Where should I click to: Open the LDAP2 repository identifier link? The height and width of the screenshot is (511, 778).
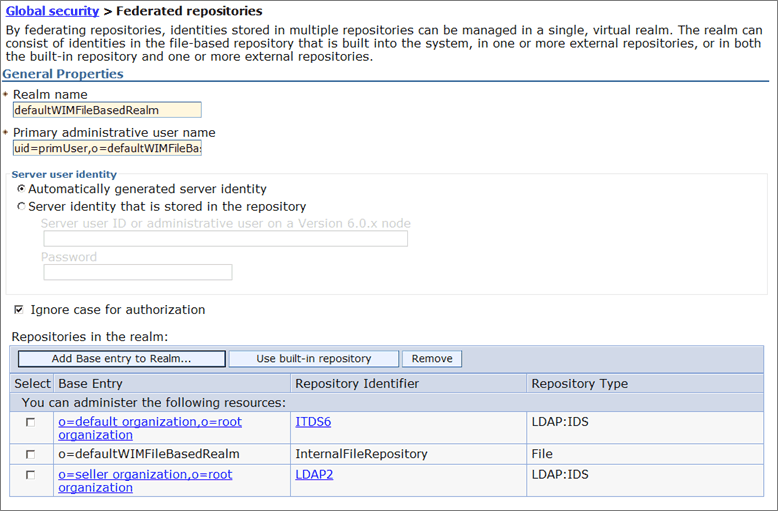(x=314, y=474)
